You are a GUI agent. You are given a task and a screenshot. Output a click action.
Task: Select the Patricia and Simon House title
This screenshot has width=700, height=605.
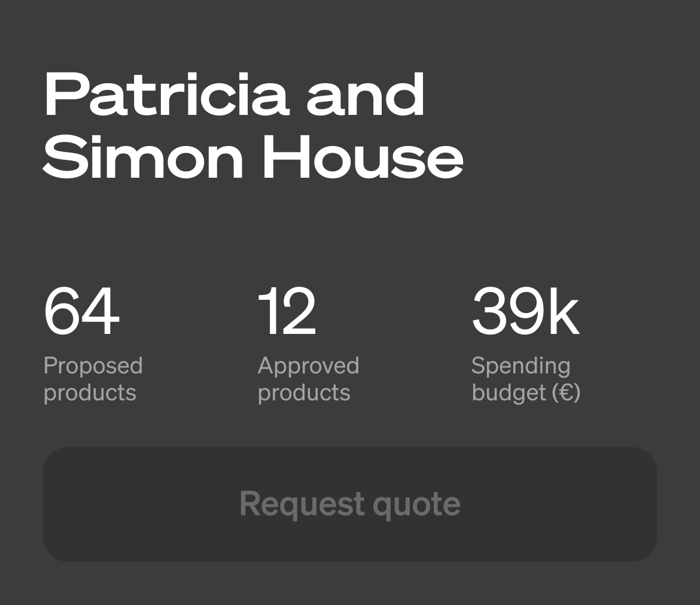(252, 126)
